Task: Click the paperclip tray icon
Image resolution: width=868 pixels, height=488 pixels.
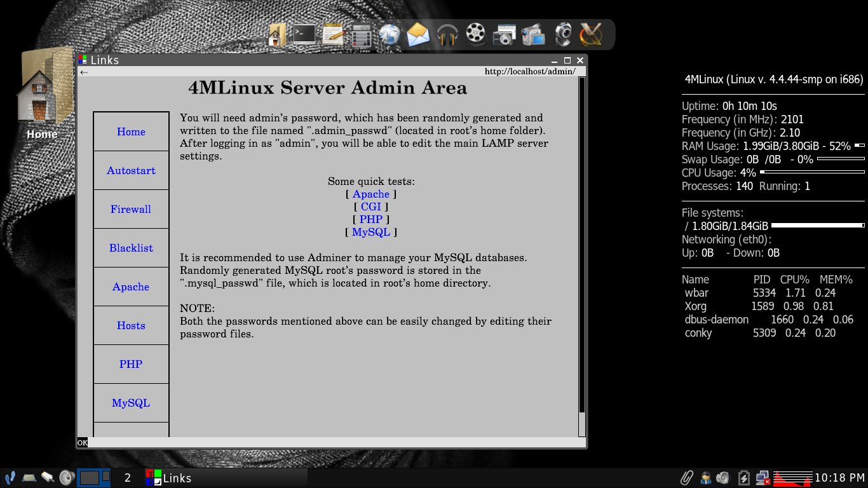Action: [x=686, y=477]
